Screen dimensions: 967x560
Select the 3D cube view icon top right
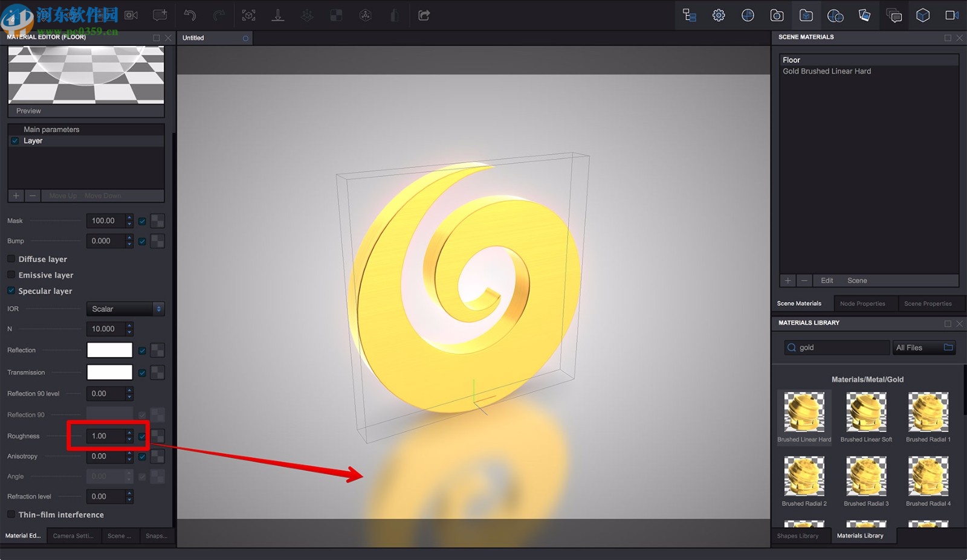click(x=923, y=15)
